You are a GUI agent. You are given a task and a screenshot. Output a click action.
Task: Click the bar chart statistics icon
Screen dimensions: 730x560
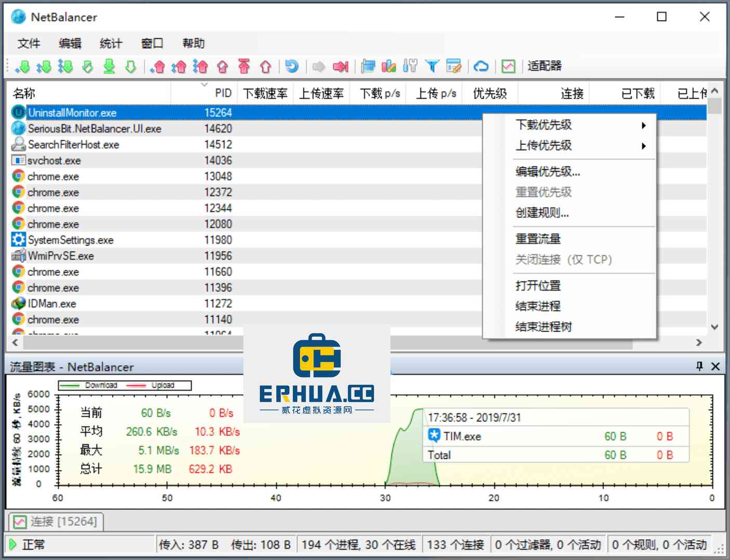coord(389,66)
